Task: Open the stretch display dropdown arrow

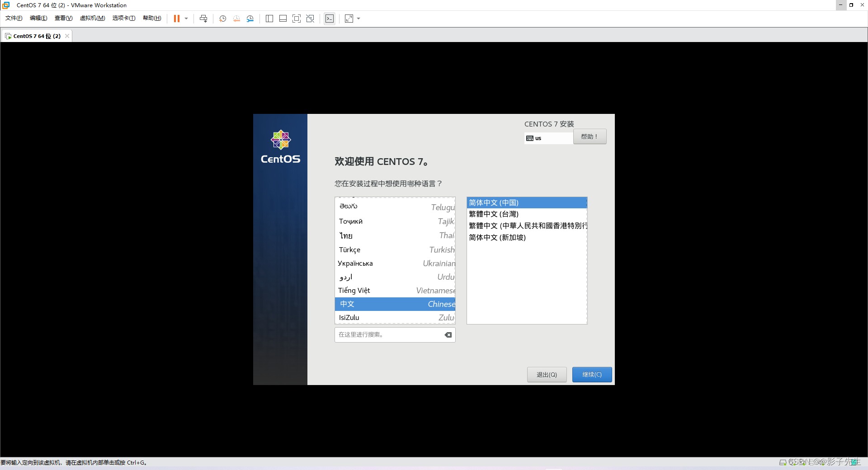Action: click(359, 19)
